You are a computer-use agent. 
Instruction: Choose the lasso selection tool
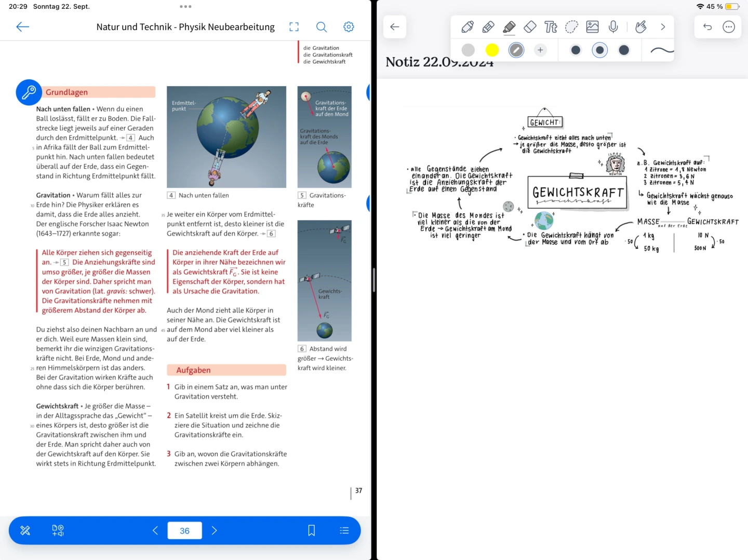[571, 27]
